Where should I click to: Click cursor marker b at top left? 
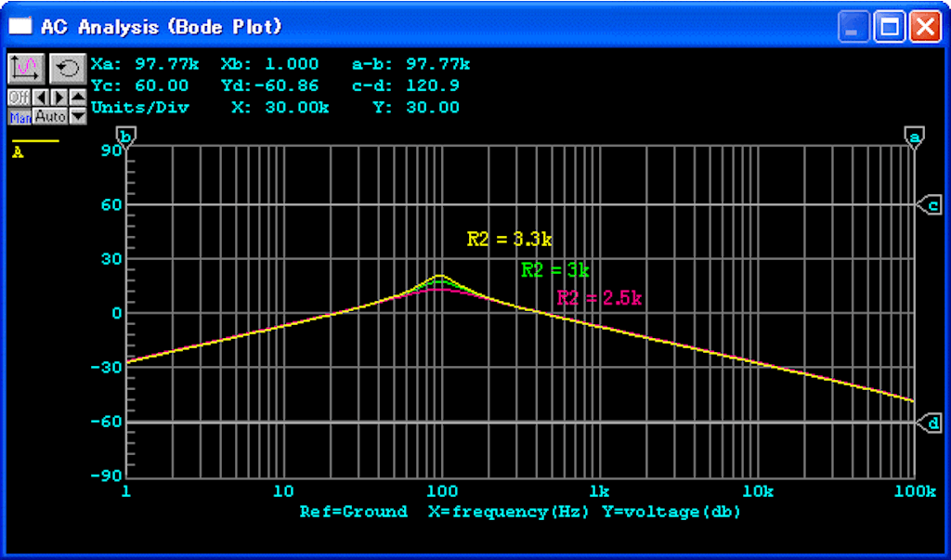126,137
